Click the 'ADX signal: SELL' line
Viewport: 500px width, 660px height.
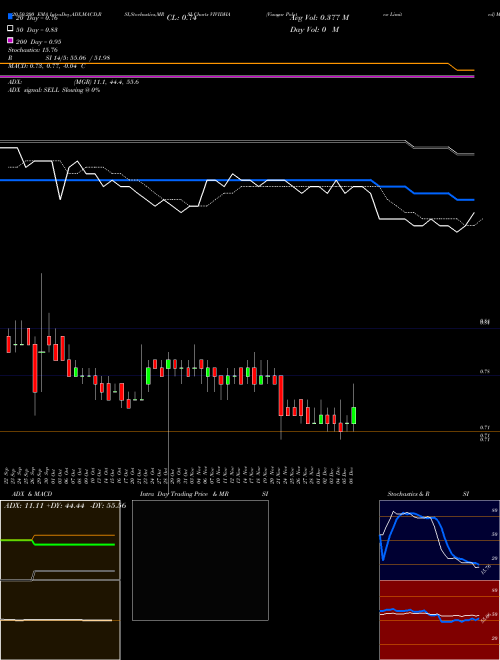tap(54, 90)
